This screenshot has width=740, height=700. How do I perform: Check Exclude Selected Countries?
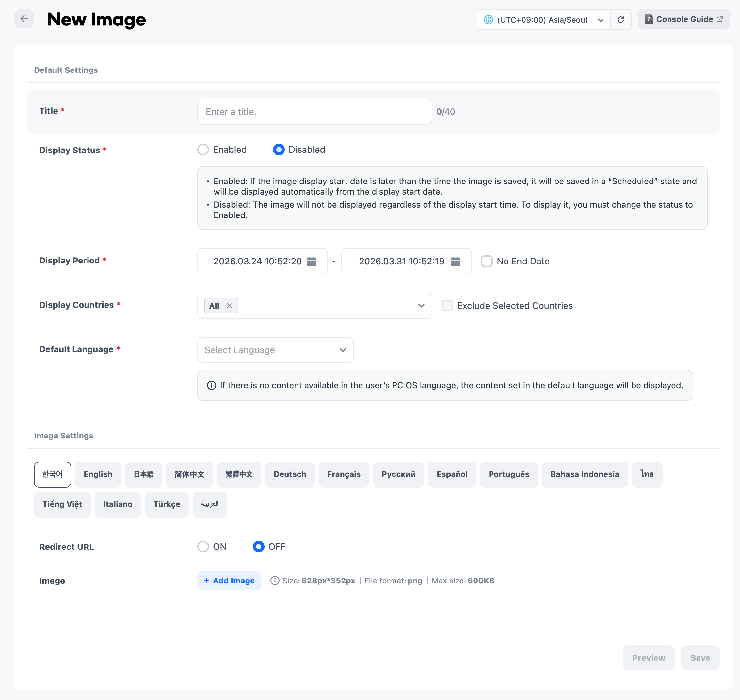447,306
